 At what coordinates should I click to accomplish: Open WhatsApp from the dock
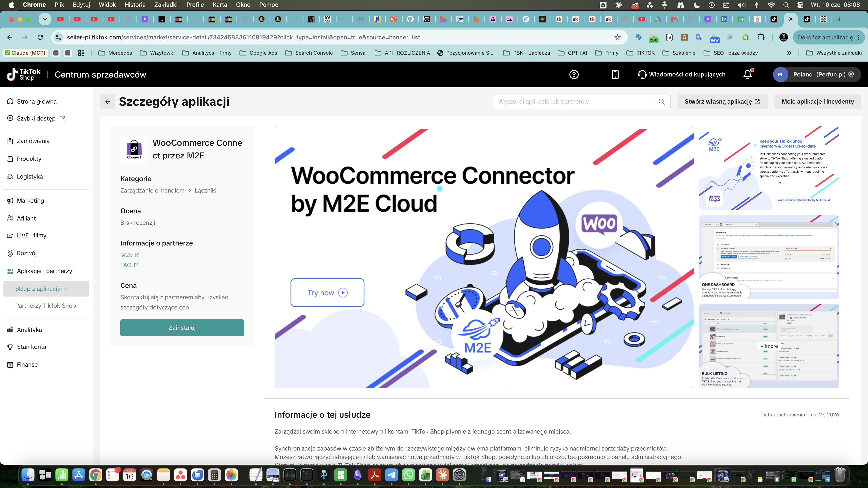tap(408, 475)
